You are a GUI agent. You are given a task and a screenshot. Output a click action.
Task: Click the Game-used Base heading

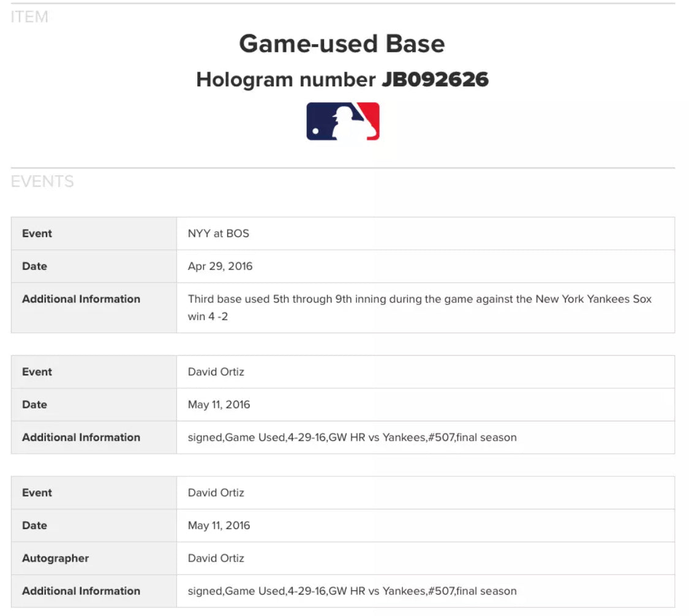click(342, 44)
